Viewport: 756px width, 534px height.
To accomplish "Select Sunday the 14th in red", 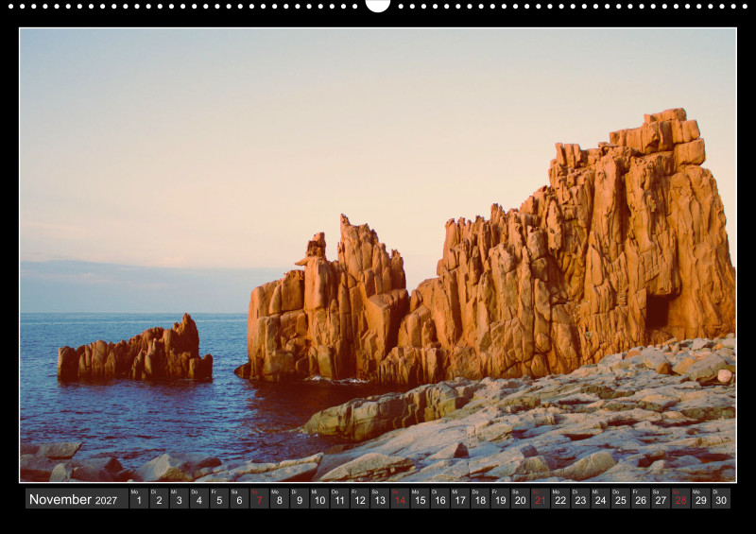I will pyautogui.click(x=400, y=499).
